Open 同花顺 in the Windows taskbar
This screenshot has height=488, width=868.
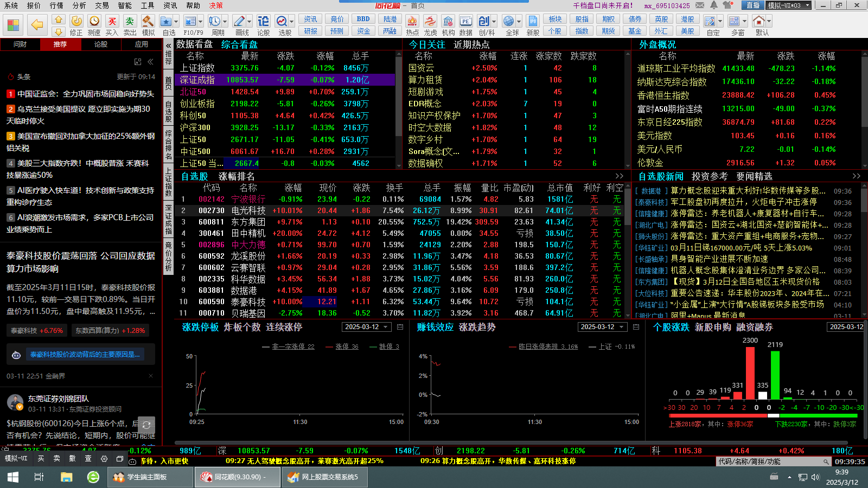pyautogui.click(x=238, y=477)
